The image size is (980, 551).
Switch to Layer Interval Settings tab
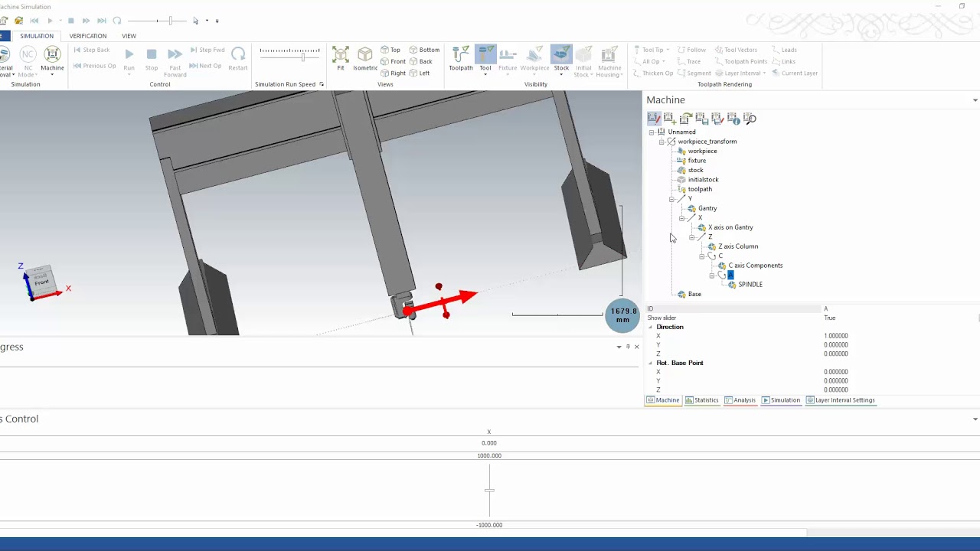tap(840, 400)
